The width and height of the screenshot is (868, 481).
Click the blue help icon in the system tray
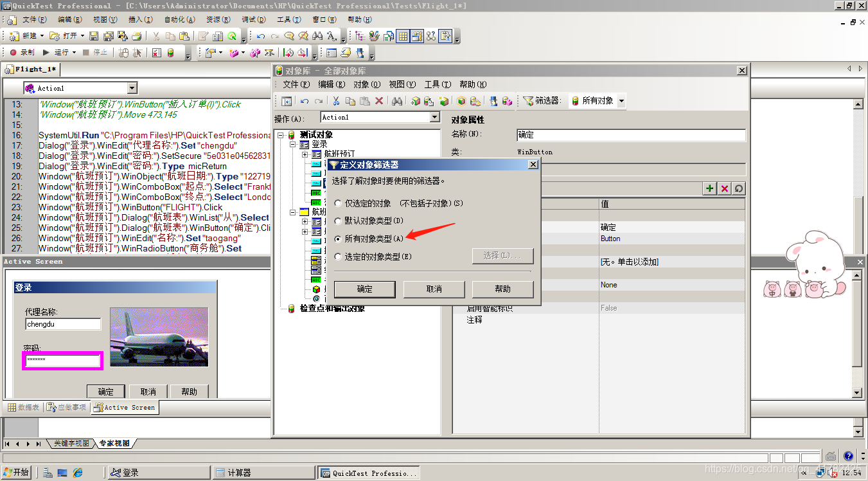(848, 456)
